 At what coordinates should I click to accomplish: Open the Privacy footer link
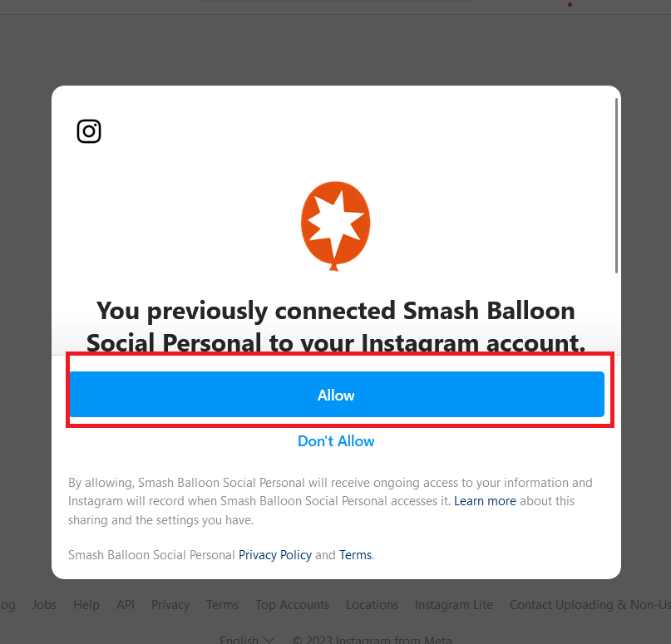(x=170, y=605)
